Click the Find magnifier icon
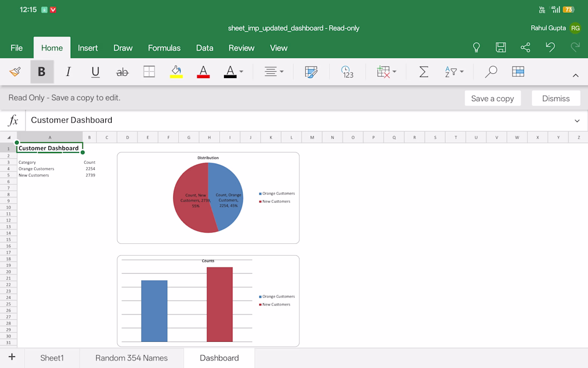This screenshot has height=368, width=588. pyautogui.click(x=491, y=71)
